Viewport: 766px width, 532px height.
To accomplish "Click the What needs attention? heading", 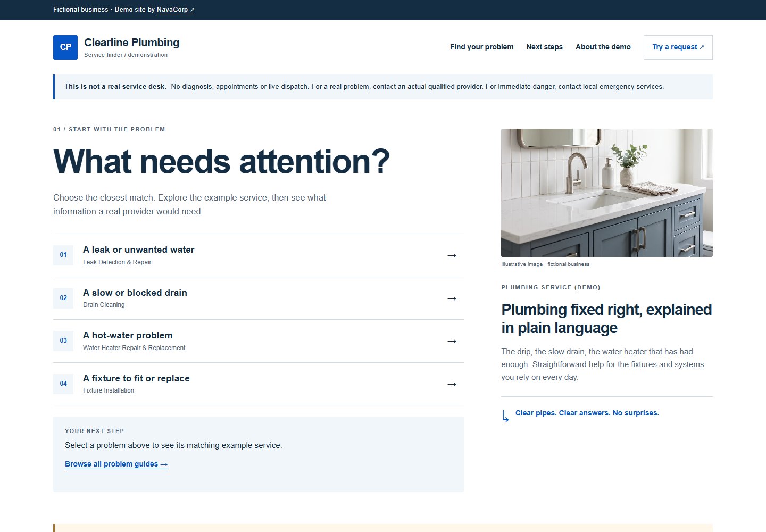I will [x=222, y=162].
